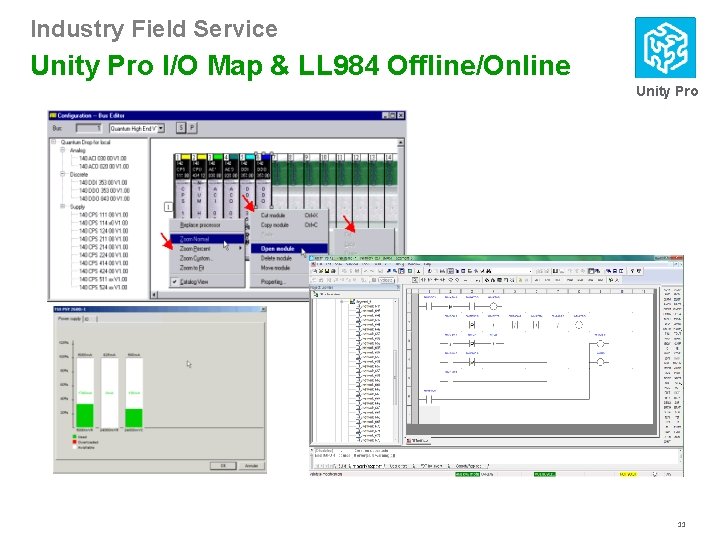Select 140 CPS 424 00 V1.00 supply entry
Viewport: 720px width, 540px height.
click(x=103, y=271)
